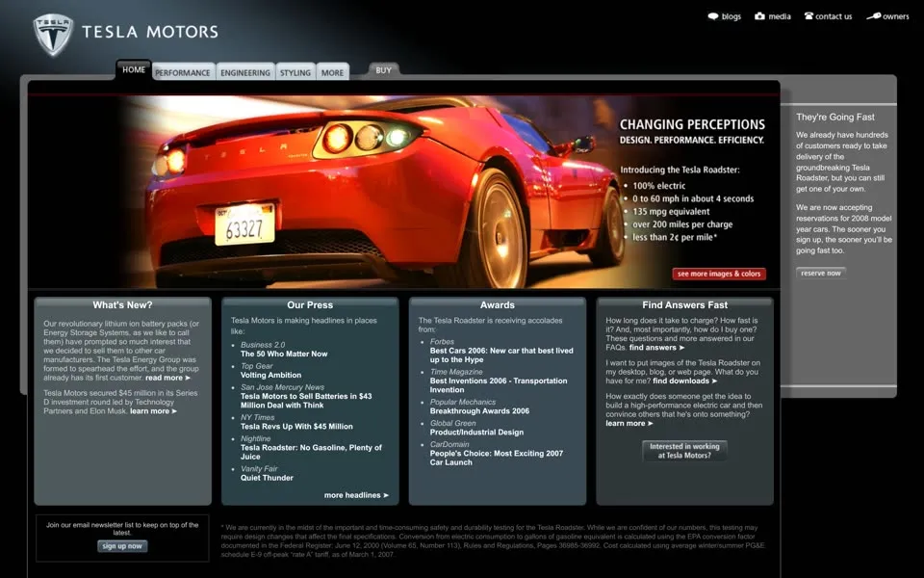Open Forbes Best Cars 2006 award
Viewport: 924px width, 578px height.
(x=501, y=355)
